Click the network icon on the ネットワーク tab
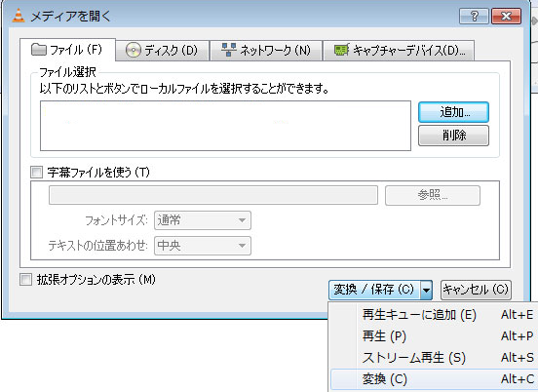Screen dimensions: 538x392 pos(228,50)
